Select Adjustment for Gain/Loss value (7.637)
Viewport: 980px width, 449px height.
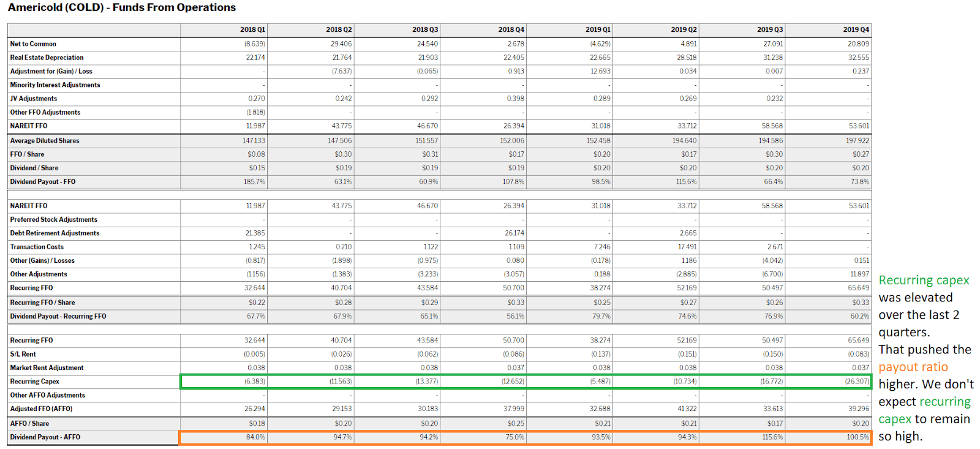point(342,71)
